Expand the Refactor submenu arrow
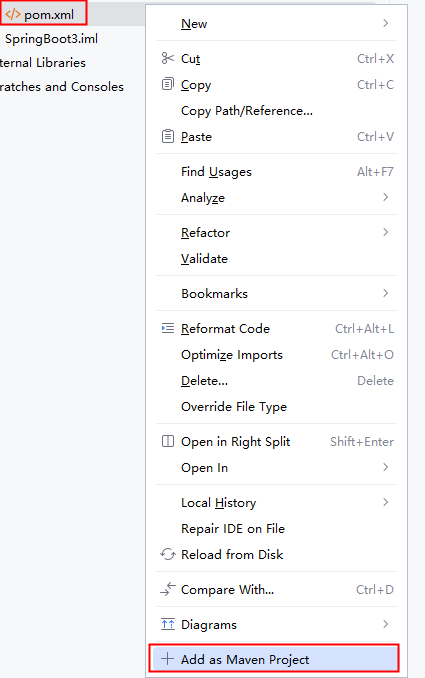 coord(386,233)
